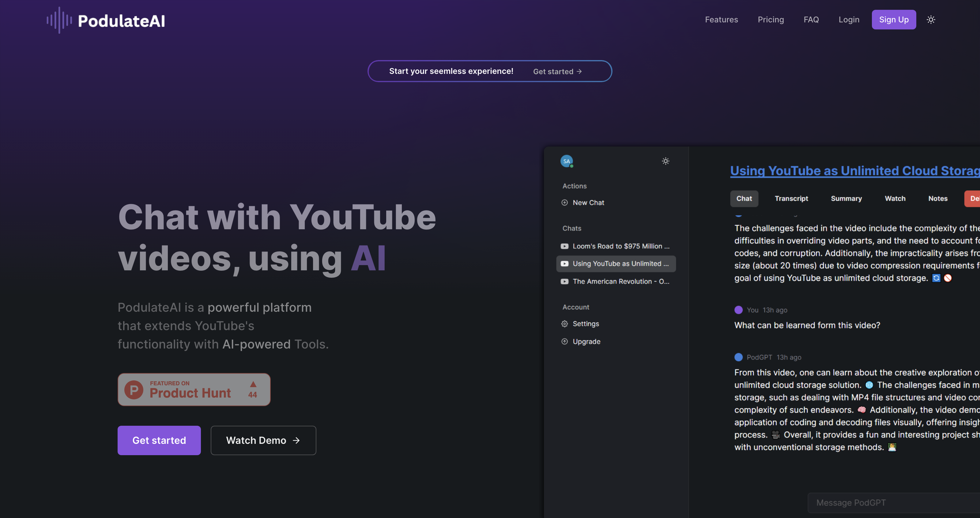Click the 'What can be learned form this video?' message
Screen dimensions: 980x518
click(807, 325)
